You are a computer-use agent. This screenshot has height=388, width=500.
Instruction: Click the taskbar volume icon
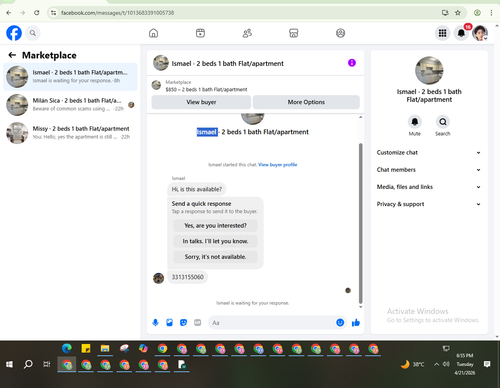coord(446,364)
